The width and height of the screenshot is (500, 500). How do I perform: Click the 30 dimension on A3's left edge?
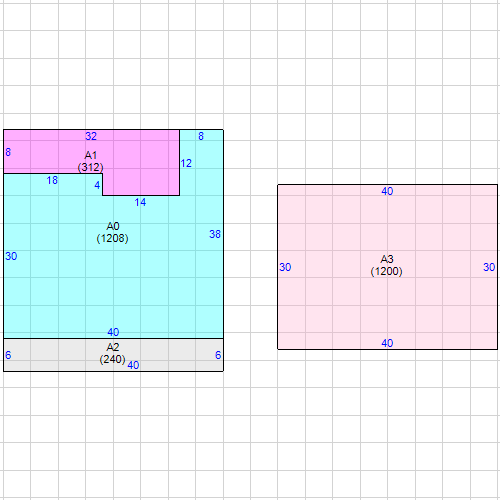[285, 267]
